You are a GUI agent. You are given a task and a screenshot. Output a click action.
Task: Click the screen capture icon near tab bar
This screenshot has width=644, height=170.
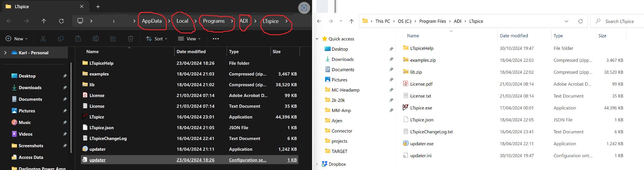point(304,8)
